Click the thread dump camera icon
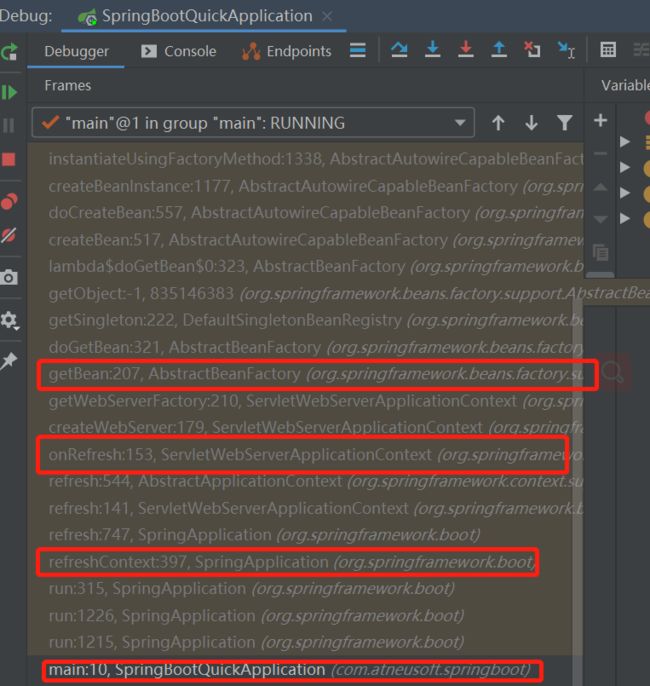The image size is (650, 686). click(9, 277)
